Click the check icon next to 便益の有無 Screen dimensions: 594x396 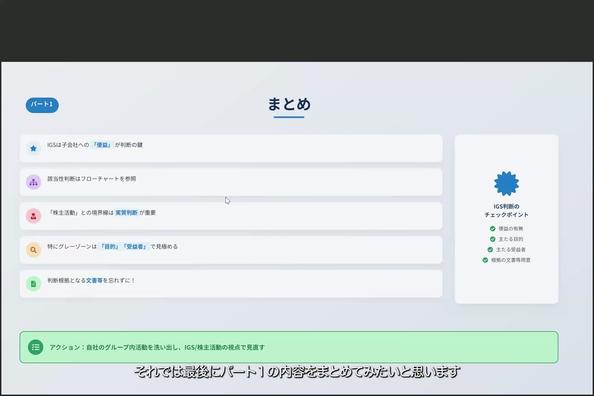point(492,229)
